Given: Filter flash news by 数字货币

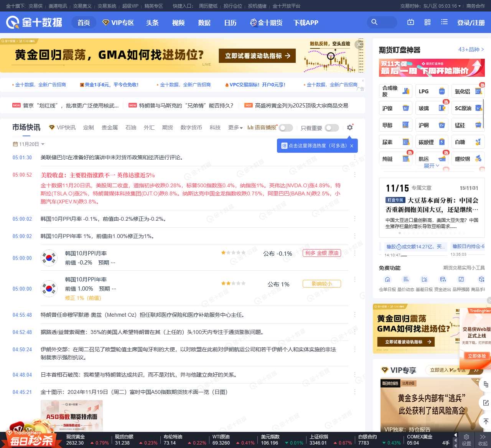Looking at the screenshot, I should pyautogui.click(x=191, y=127).
